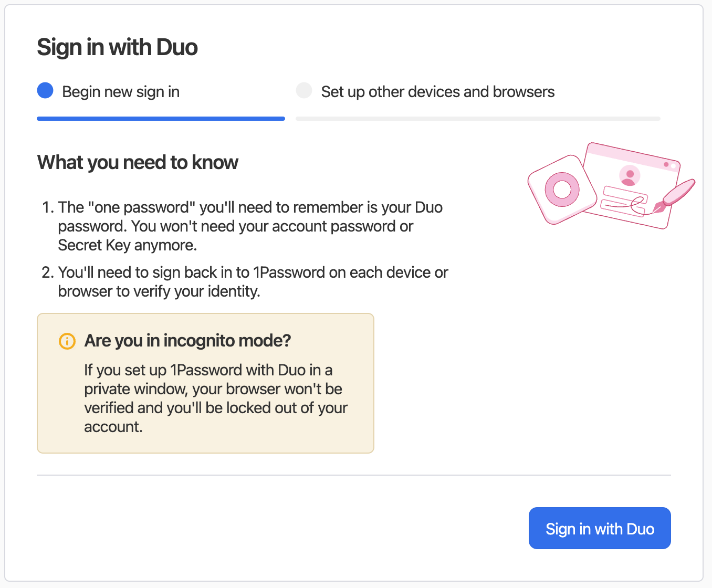Select the Begin new sign in step

121,91
